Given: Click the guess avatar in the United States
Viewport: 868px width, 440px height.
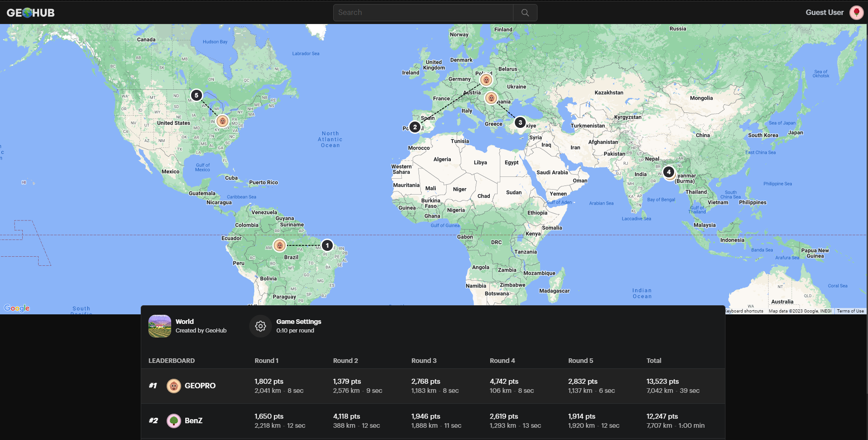Looking at the screenshot, I should (222, 121).
